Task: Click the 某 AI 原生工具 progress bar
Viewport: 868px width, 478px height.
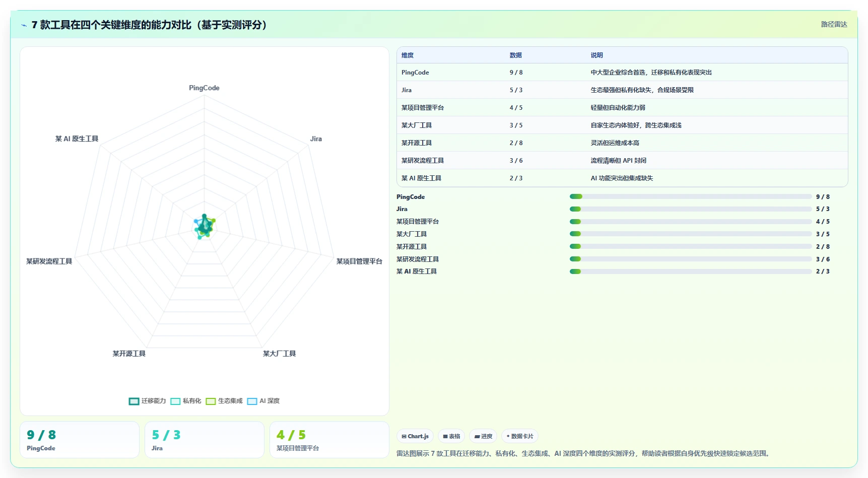Action: pos(691,271)
